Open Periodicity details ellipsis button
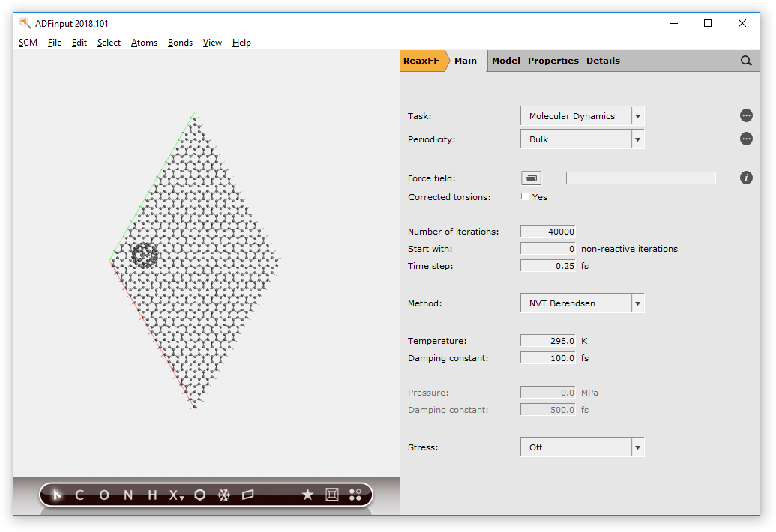The height and width of the screenshot is (532, 776). [x=746, y=139]
